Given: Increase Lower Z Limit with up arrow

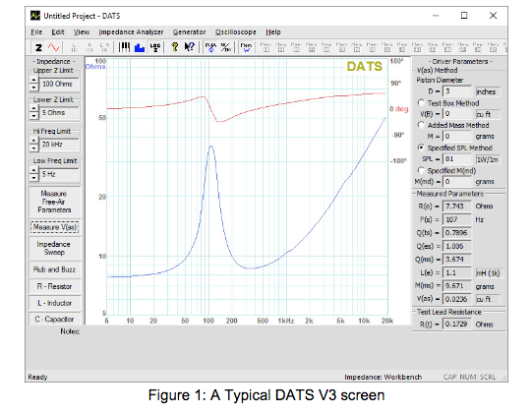Looking at the screenshot, I should click(33, 109).
